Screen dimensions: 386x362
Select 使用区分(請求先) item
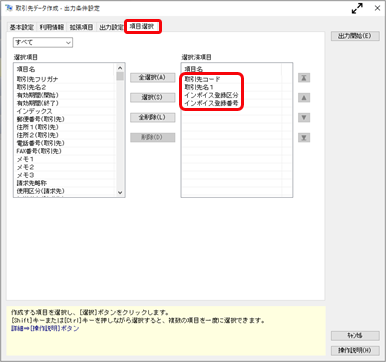[x=40, y=191]
